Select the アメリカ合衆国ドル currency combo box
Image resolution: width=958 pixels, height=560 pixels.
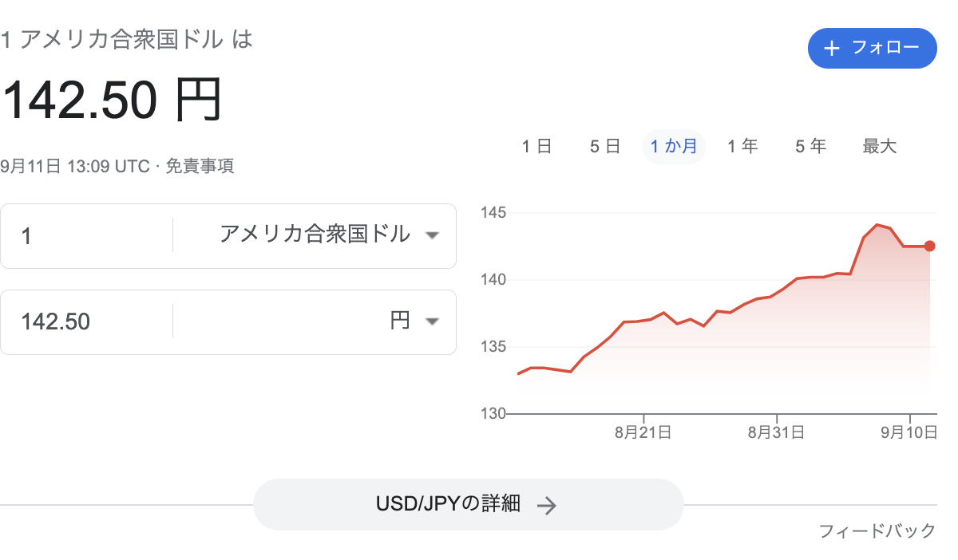tap(315, 235)
